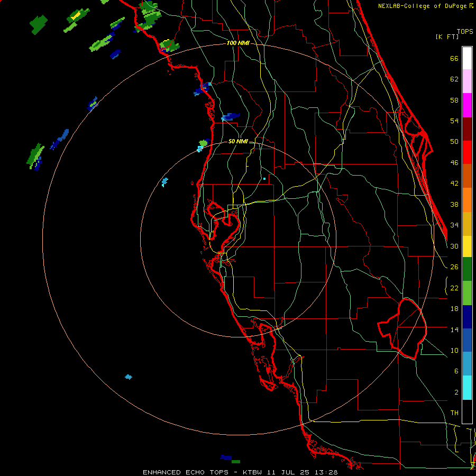The image size is (476, 476).
Task: Pick the navy blue legend swatch
Action: pos(467,317)
